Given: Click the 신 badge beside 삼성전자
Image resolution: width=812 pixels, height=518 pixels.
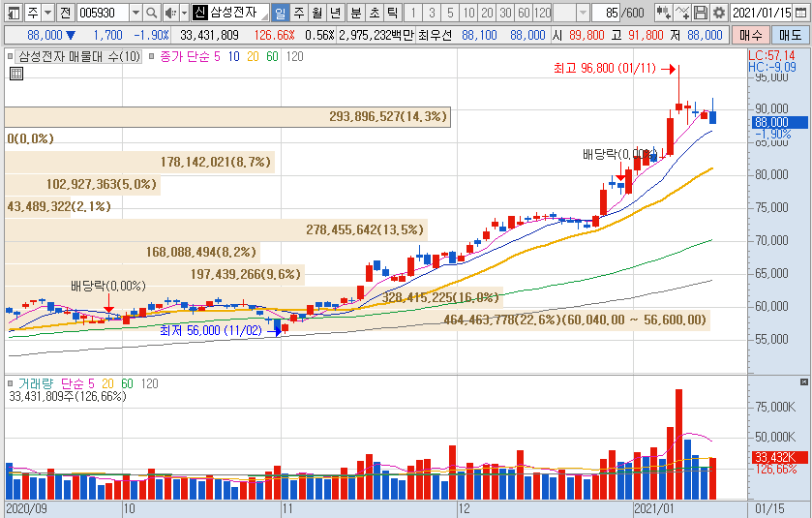Looking at the screenshot, I should tap(200, 13).
